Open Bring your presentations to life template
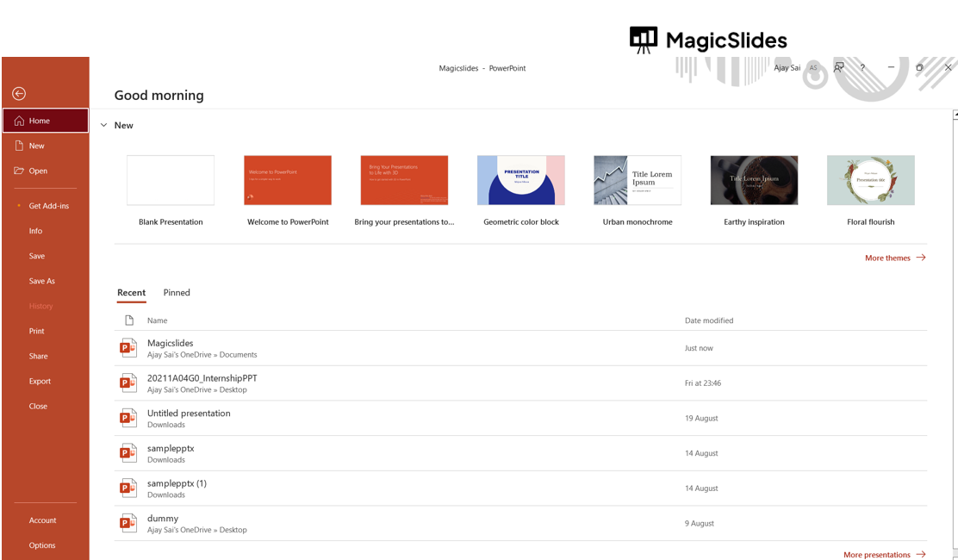Screen dimensions: 958x560 coord(404,180)
